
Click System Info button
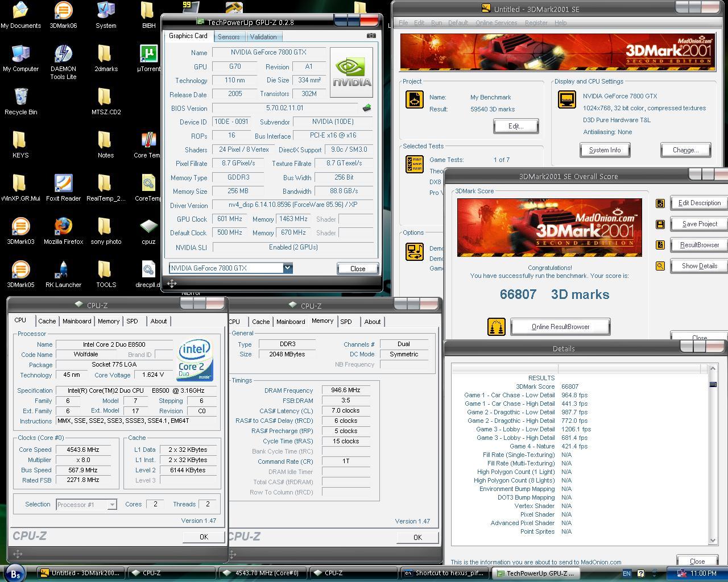(x=605, y=150)
